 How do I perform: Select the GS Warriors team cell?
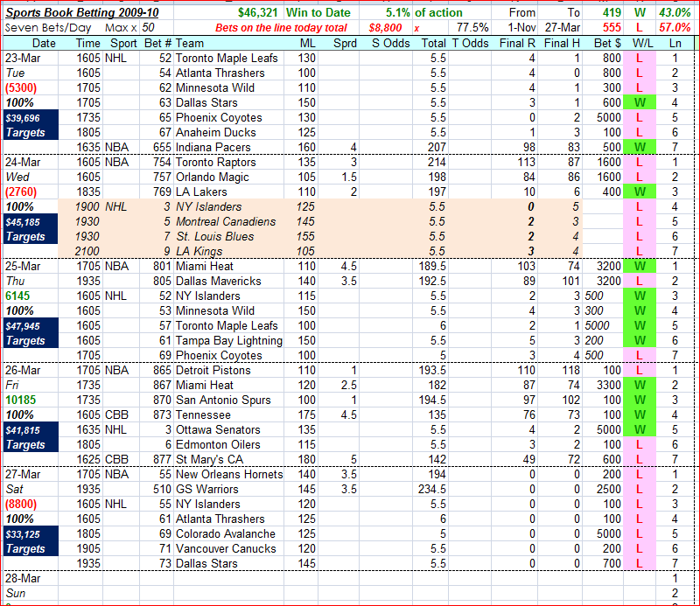click(x=228, y=489)
